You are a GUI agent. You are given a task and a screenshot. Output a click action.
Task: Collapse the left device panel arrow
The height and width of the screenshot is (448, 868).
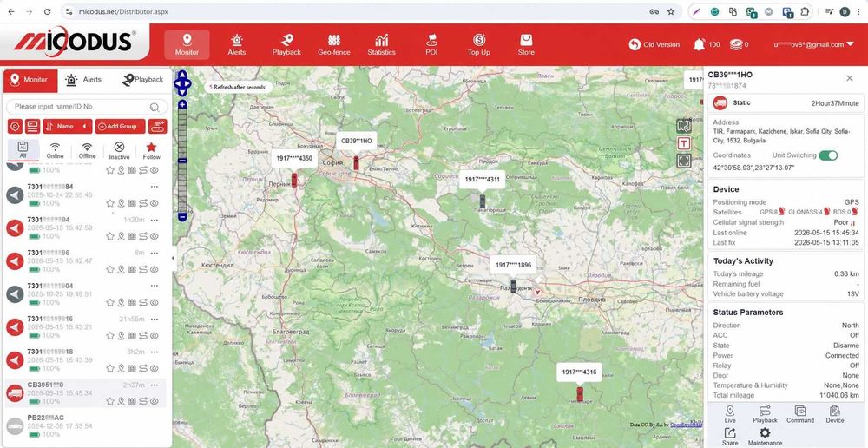tap(174, 258)
